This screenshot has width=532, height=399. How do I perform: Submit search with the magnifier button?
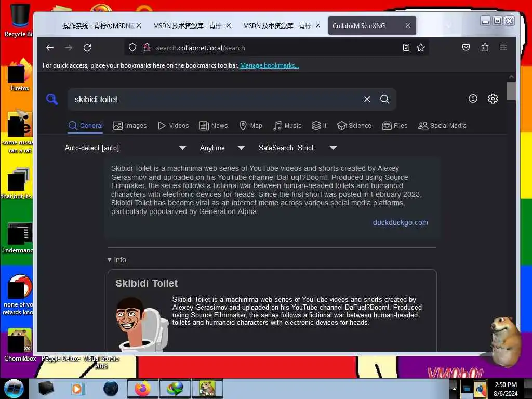pyautogui.click(x=385, y=99)
